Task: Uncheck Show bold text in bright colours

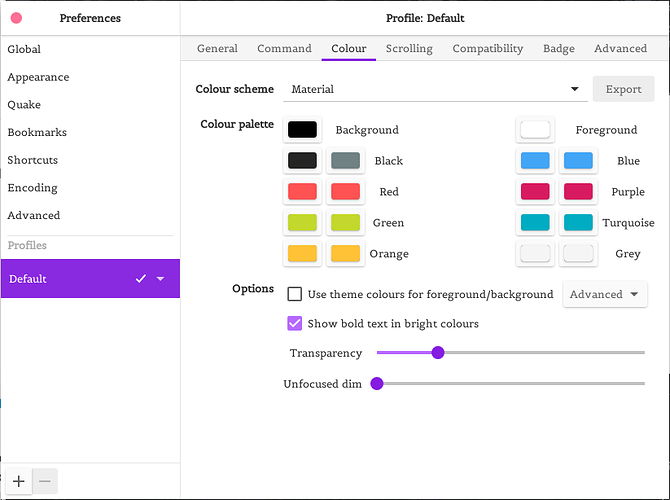Action: [295, 323]
